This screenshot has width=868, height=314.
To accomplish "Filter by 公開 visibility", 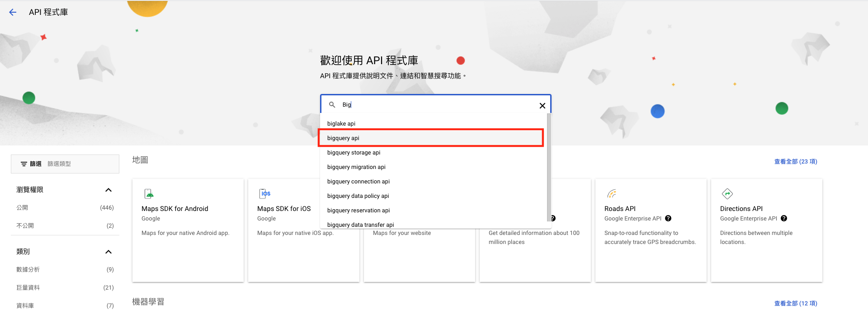I will click(65, 208).
